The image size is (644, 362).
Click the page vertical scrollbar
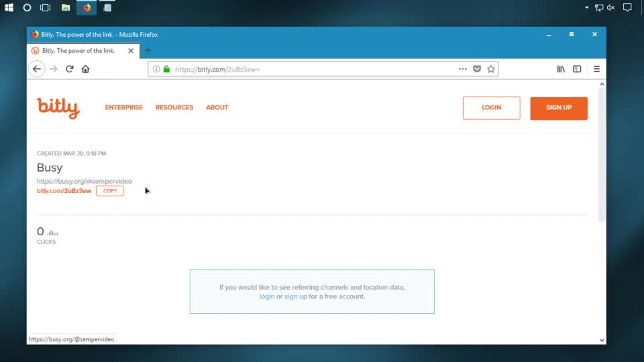pos(602,155)
